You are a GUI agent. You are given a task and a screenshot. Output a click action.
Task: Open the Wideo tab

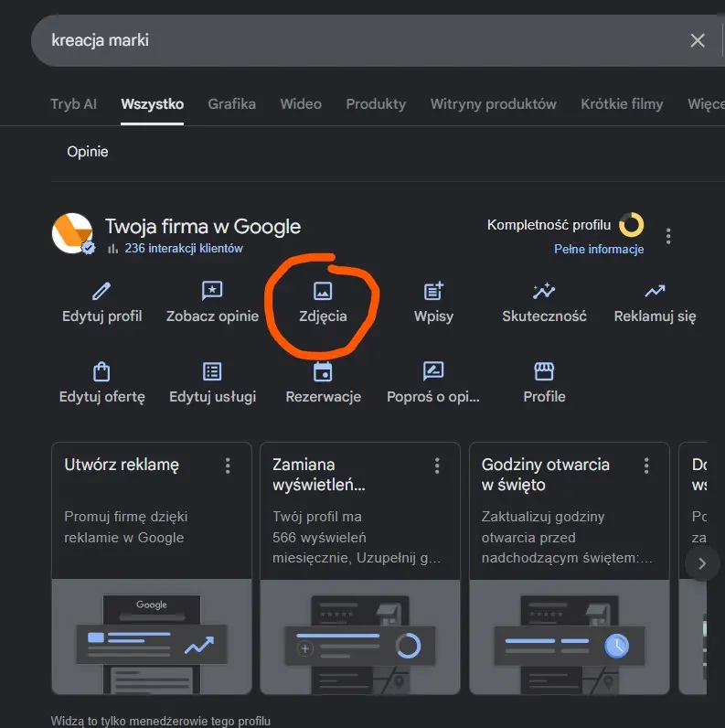point(301,104)
